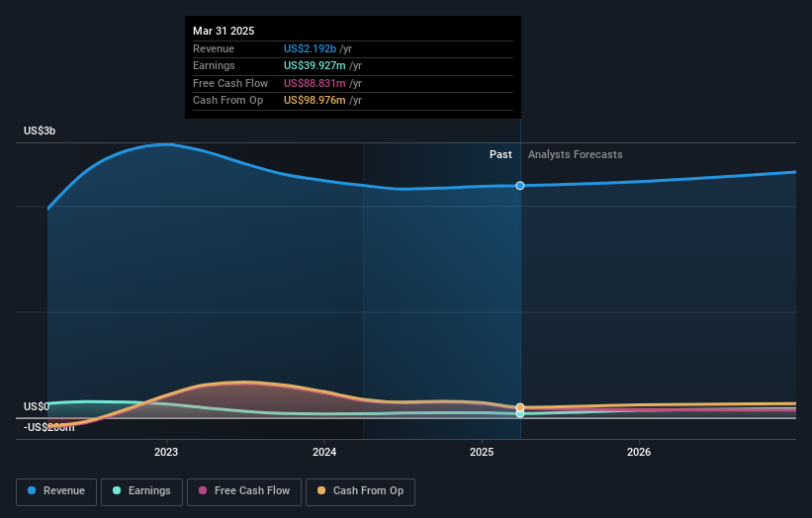Toggle the Revenue legend series

pyautogui.click(x=56, y=491)
